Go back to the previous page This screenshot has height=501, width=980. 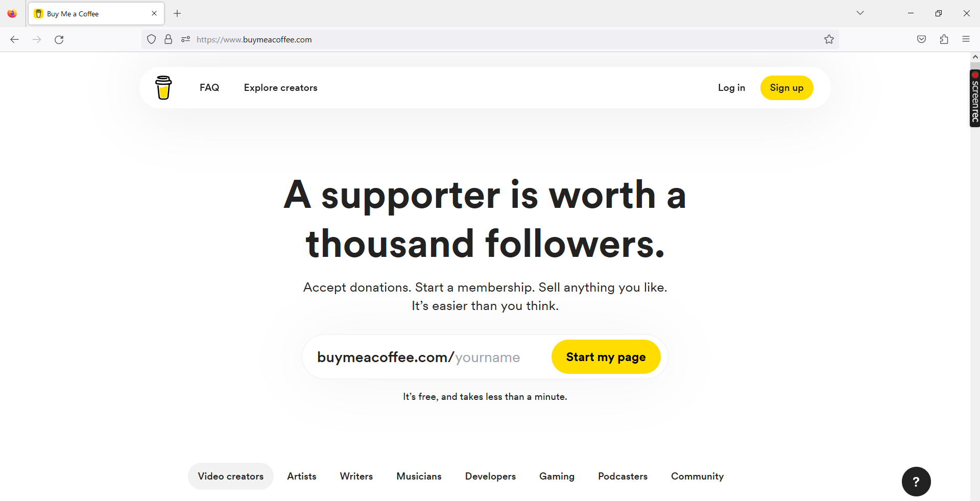14,39
